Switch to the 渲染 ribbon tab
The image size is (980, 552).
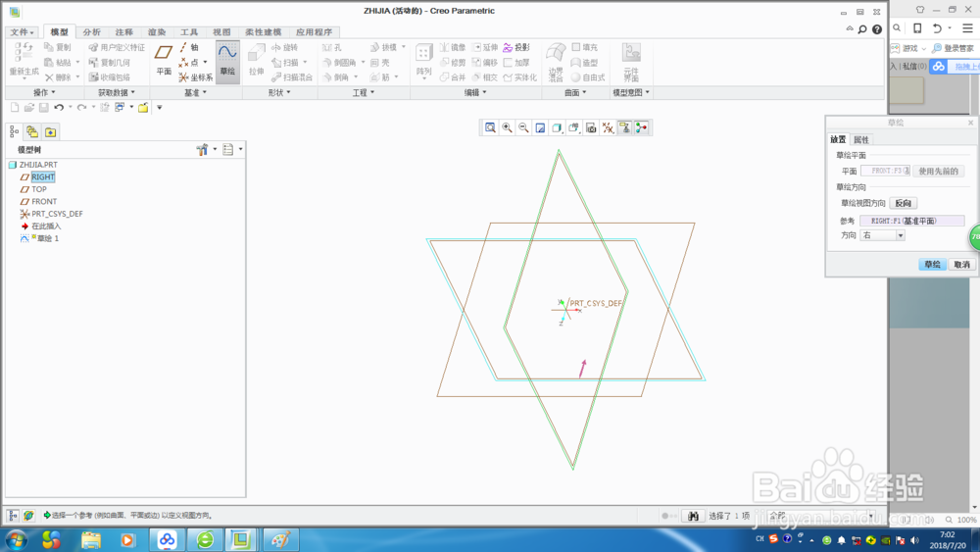pos(156,32)
